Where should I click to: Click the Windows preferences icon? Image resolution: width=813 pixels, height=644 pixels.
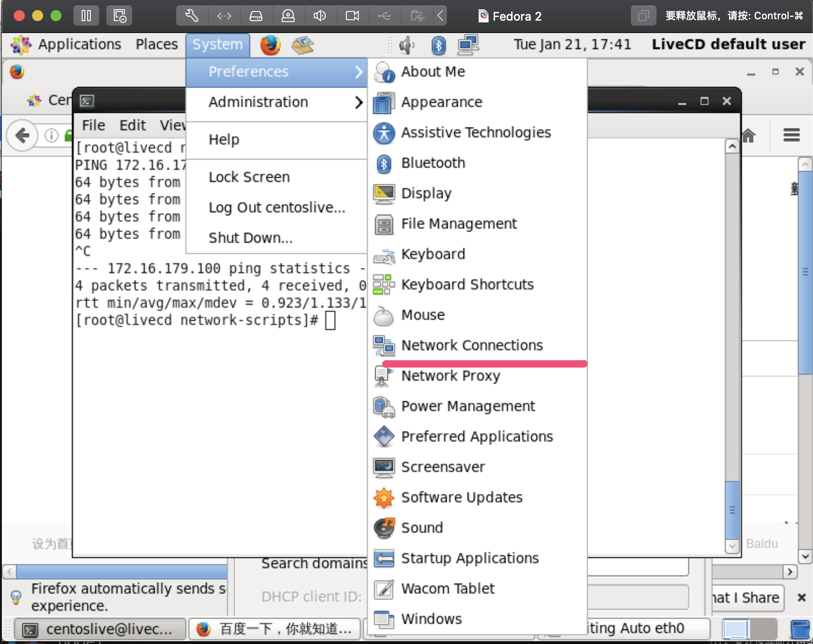point(384,619)
